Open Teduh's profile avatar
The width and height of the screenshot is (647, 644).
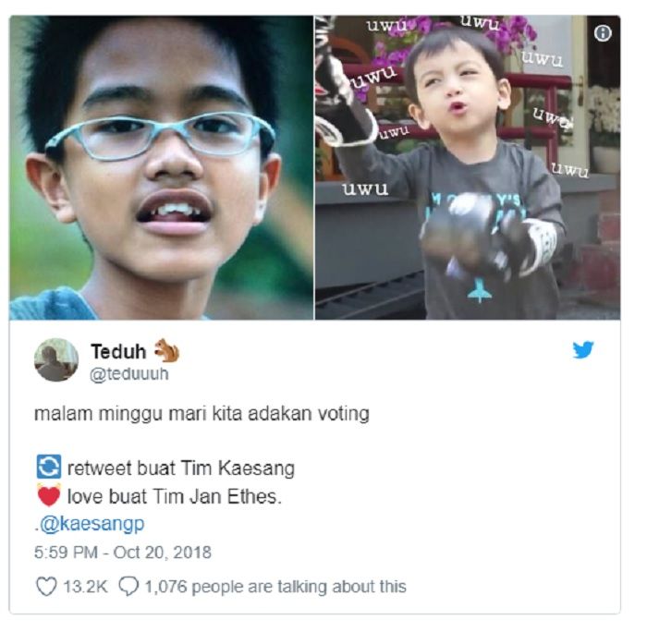(x=56, y=359)
